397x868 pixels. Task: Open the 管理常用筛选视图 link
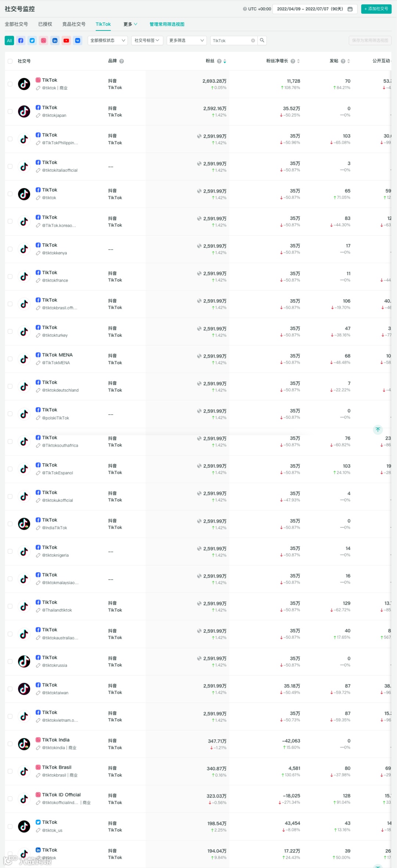(x=167, y=24)
